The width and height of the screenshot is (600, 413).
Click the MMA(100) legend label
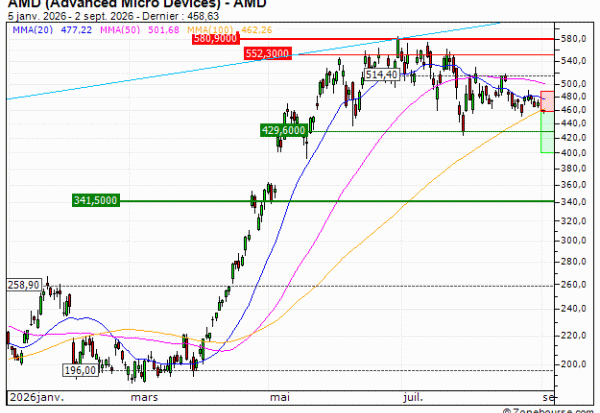click(x=210, y=30)
